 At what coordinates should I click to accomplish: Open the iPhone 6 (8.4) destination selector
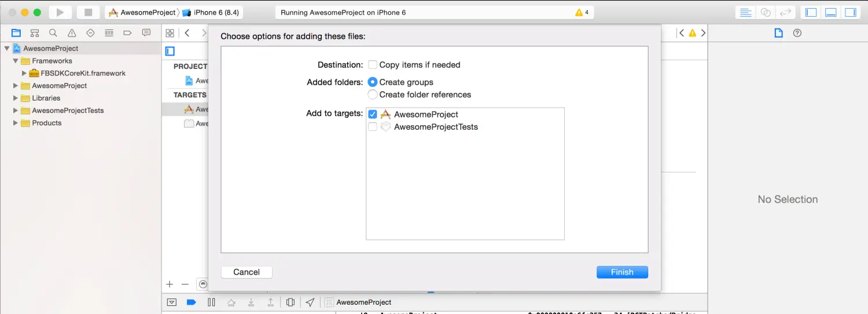(212, 12)
